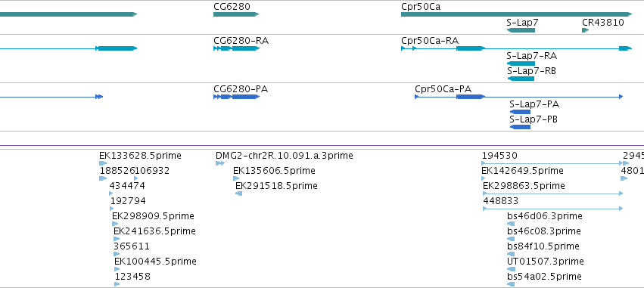Select the CG6280 gene bar
The width and height of the screenshot is (644, 288).
click(x=236, y=14)
